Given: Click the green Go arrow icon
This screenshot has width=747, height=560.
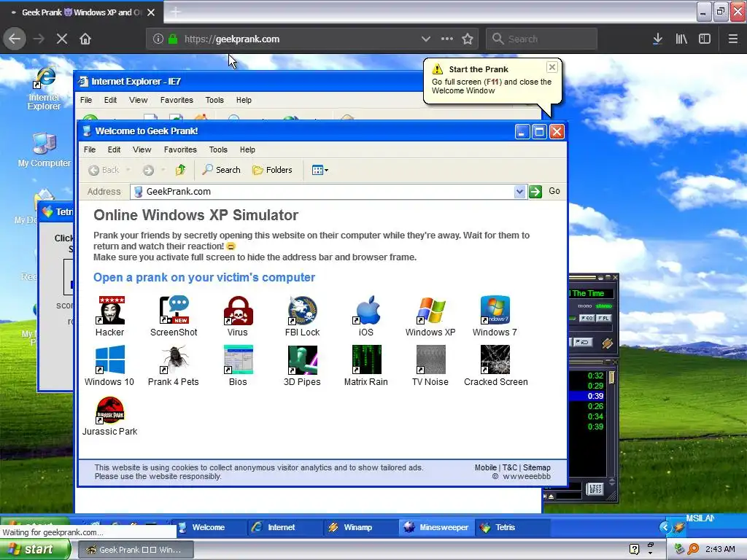Looking at the screenshot, I should click(535, 192).
